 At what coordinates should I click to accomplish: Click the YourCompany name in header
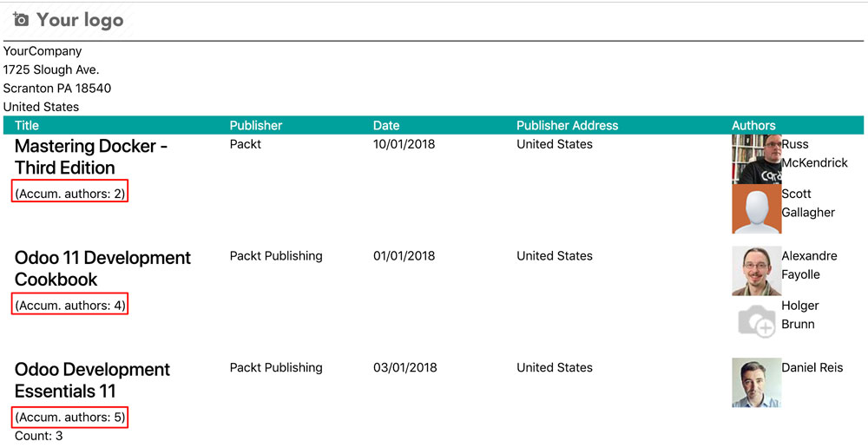coord(43,51)
